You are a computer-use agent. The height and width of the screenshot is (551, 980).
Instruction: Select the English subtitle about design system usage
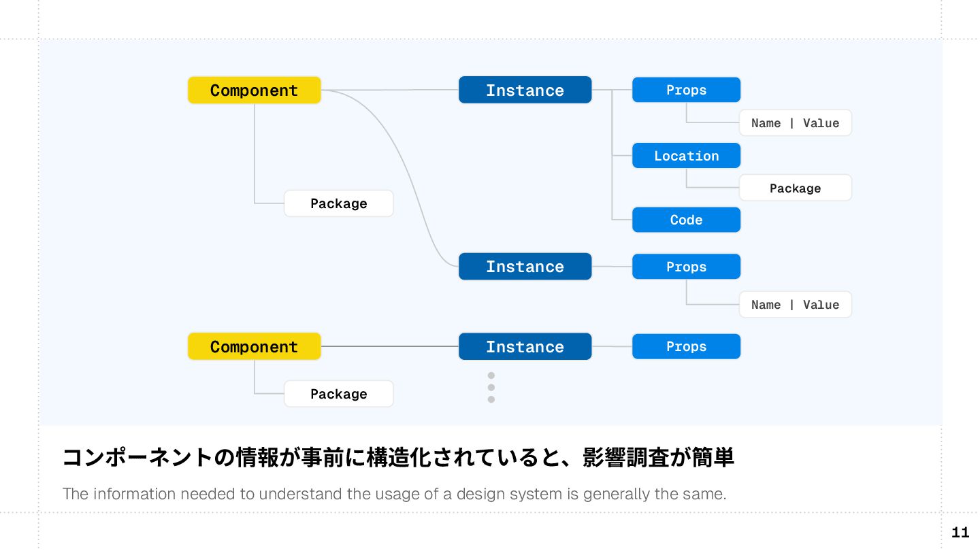[x=394, y=494]
